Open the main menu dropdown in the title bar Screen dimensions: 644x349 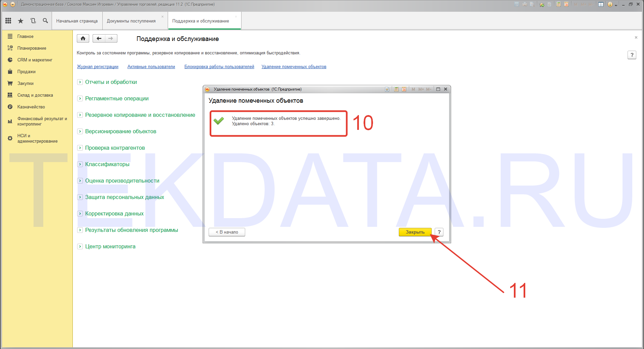(13, 4)
